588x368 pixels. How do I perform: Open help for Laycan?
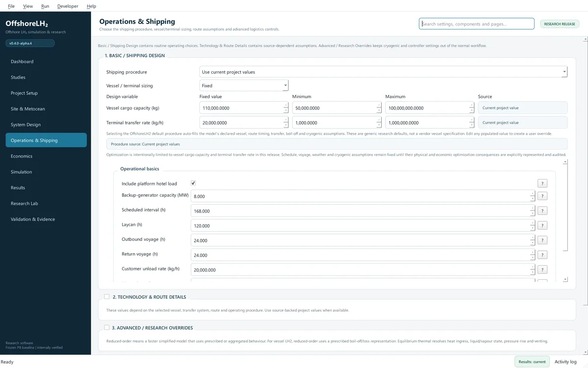pos(542,226)
